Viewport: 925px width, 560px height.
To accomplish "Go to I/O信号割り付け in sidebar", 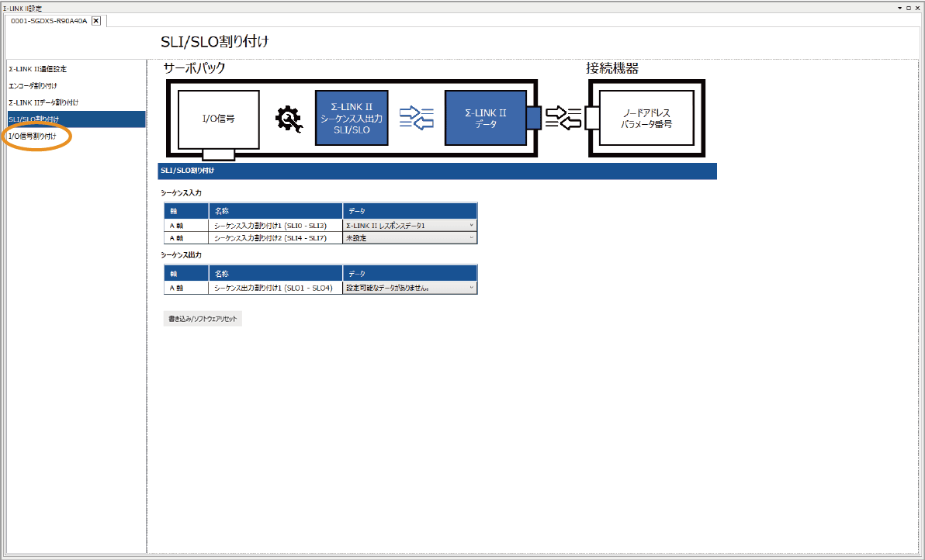I will pyautogui.click(x=33, y=137).
